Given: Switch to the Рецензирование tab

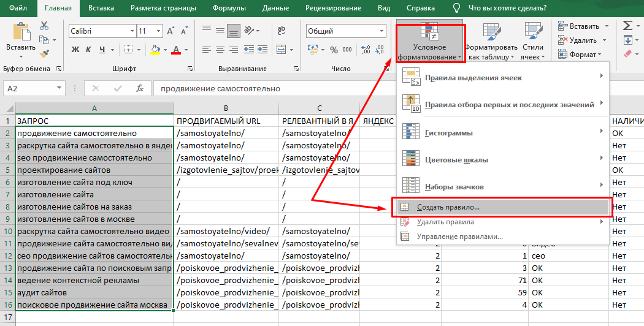Looking at the screenshot, I should click(x=334, y=8).
